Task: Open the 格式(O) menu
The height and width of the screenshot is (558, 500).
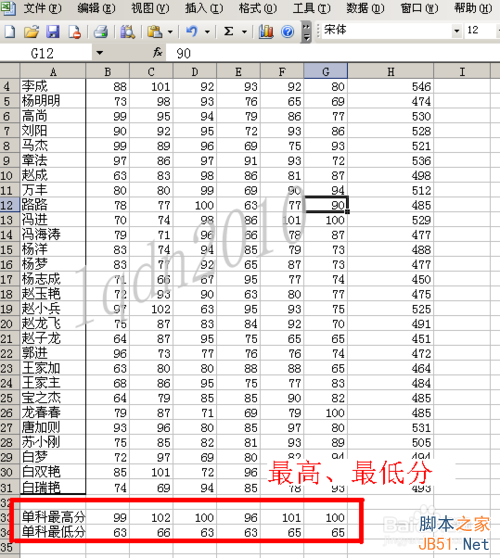Action: point(258,8)
